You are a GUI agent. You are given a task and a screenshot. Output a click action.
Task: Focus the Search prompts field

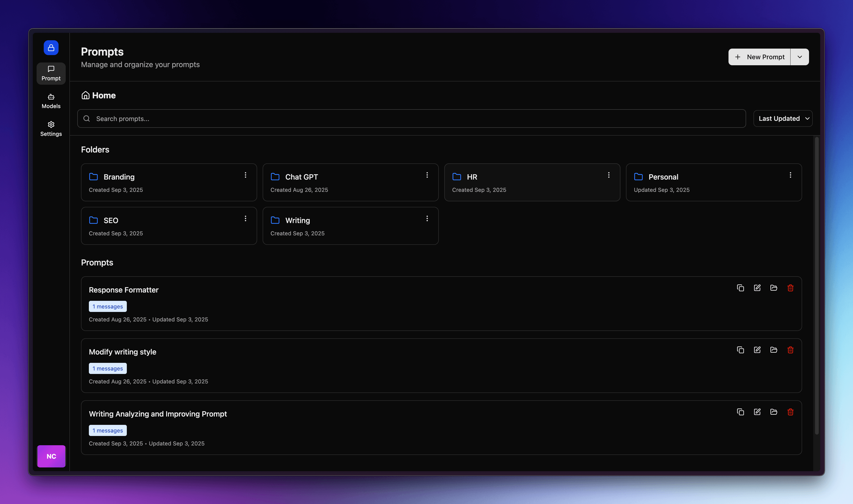pos(411,118)
